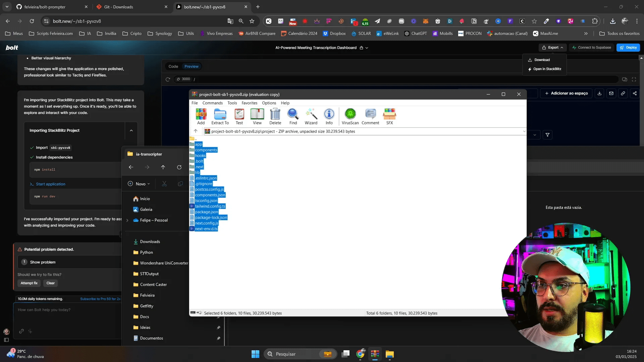Image resolution: width=644 pixels, height=362 pixels.
Task: Click the Extract To icon in WinRAR
Action: [220, 116]
